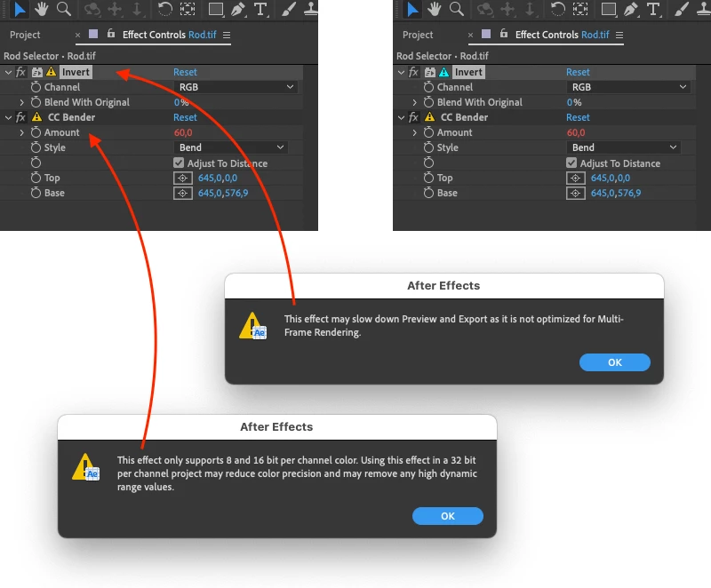Select the Brush tool in left toolbar
The height and width of the screenshot is (588, 711).
click(x=288, y=9)
